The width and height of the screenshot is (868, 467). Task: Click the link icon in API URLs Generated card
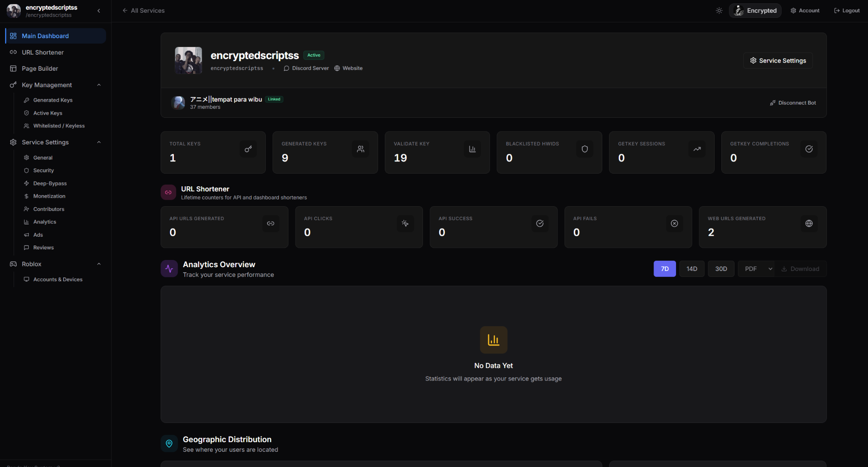[271, 224]
